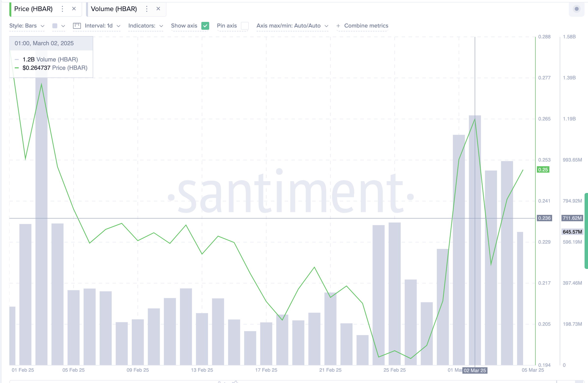Expand the Indicators dropdown
This screenshot has height=383, width=588.
tap(146, 26)
